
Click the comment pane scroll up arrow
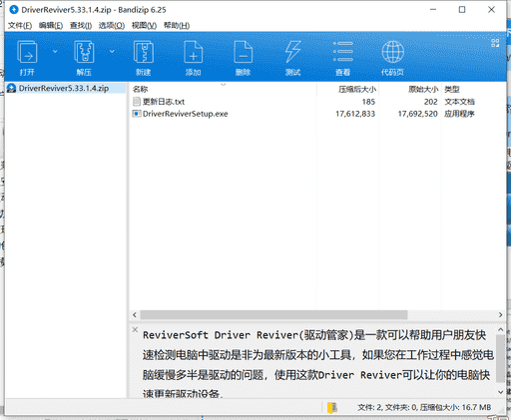[500, 329]
